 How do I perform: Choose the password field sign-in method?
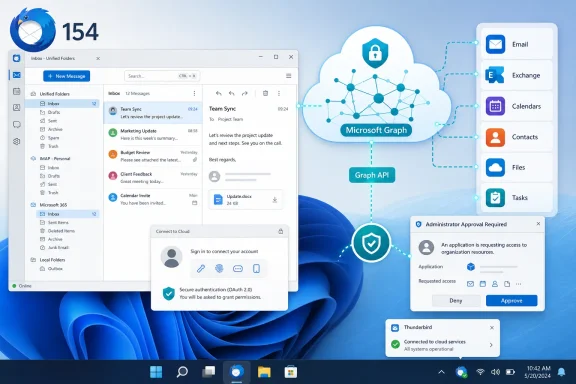click(x=238, y=269)
